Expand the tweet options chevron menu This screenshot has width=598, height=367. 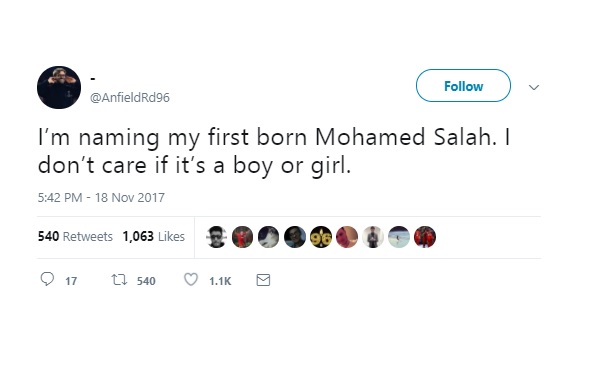534,87
